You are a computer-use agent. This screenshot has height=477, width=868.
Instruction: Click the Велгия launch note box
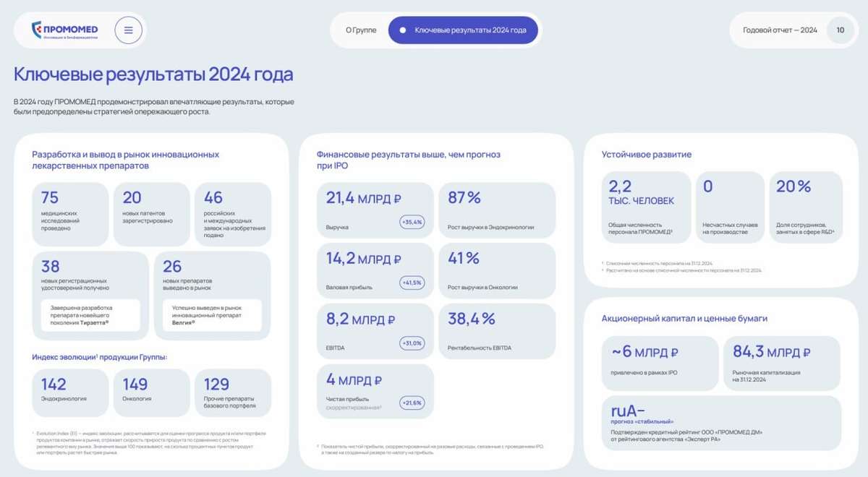[x=213, y=315]
